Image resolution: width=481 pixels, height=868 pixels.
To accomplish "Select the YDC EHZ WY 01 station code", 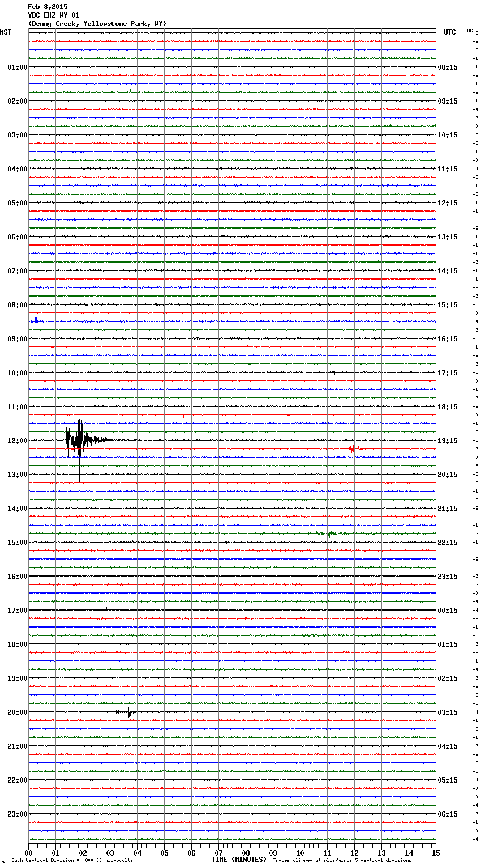I will point(54,15).
